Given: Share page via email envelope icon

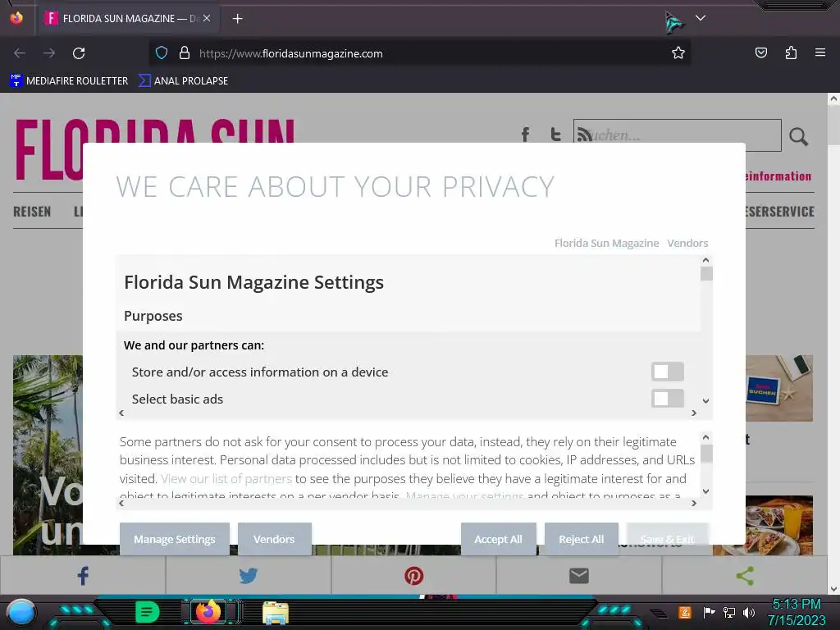Looking at the screenshot, I should [579, 576].
